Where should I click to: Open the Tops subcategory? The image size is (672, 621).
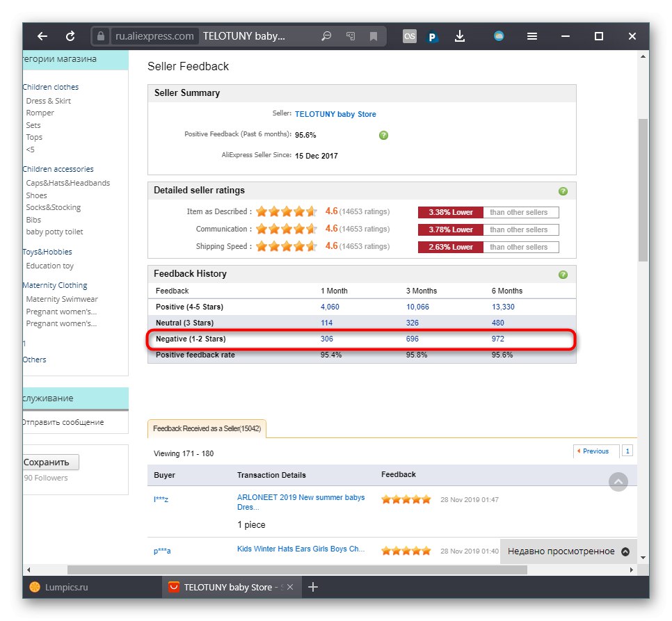pos(34,137)
